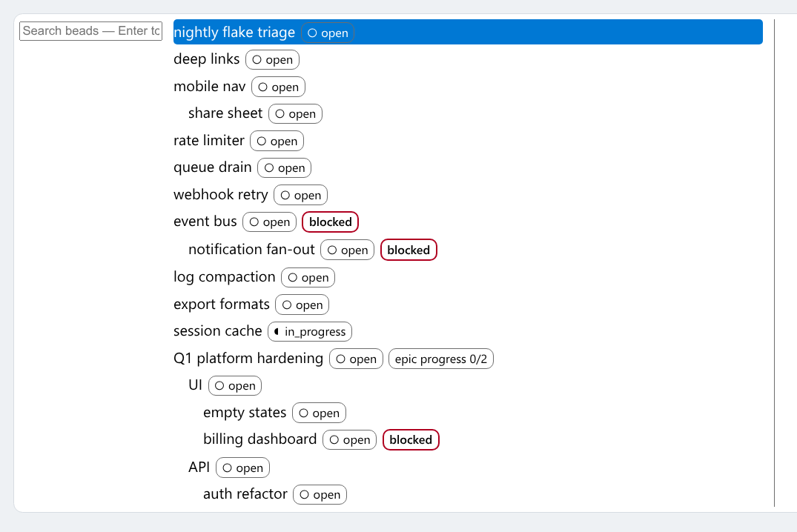Select the Q1 platform hardening epic

[x=468, y=359]
